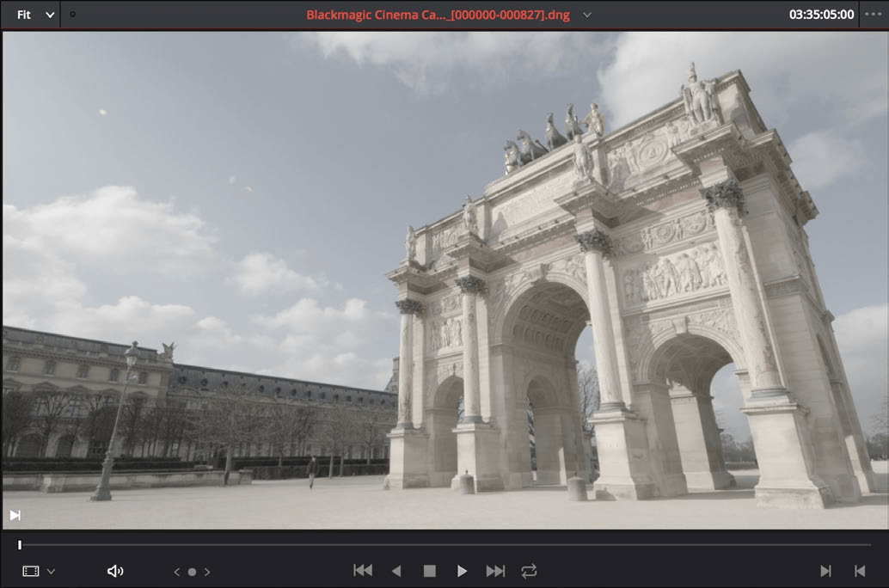Open the viewer mode dropdown arrow
Image resolution: width=889 pixels, height=588 pixels.
coord(51,572)
